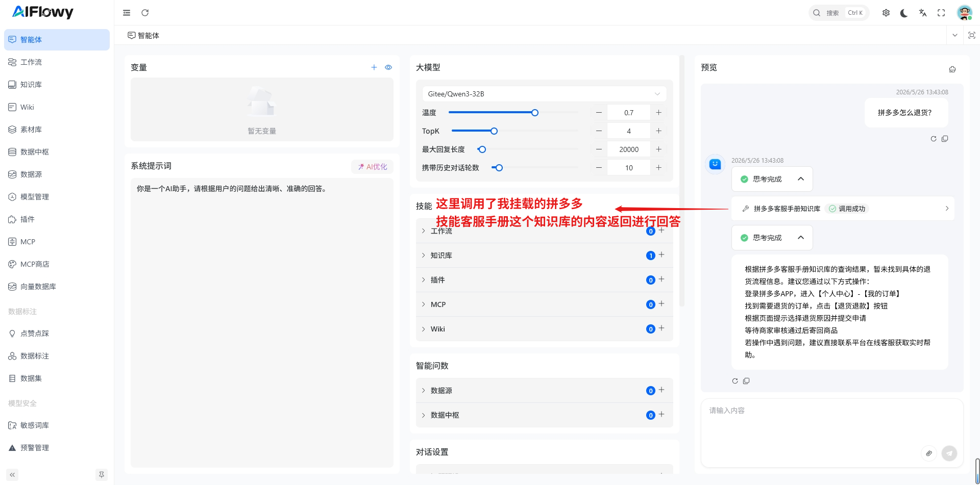Enter fullscreen mode via top bar icon
Image resolution: width=980 pixels, height=485 pixels.
click(x=941, y=13)
